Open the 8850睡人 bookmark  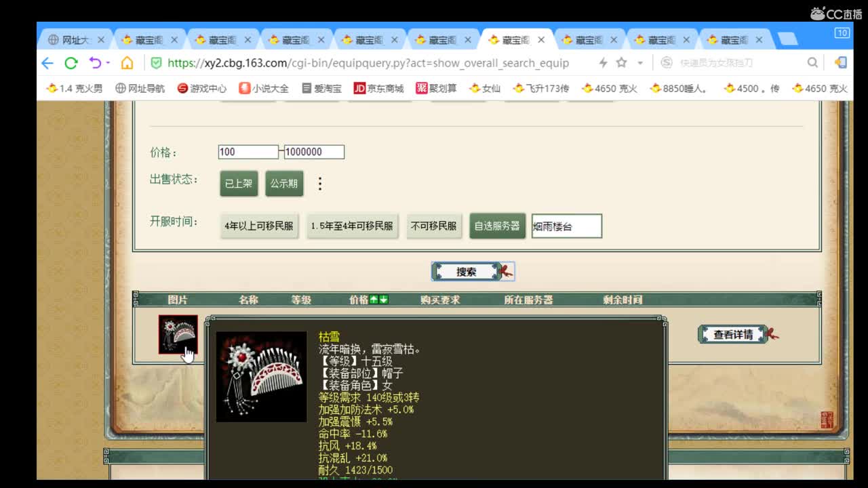(x=679, y=88)
